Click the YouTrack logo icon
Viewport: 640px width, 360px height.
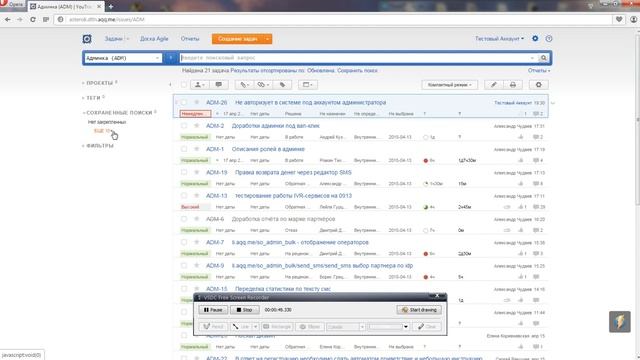click(87, 39)
